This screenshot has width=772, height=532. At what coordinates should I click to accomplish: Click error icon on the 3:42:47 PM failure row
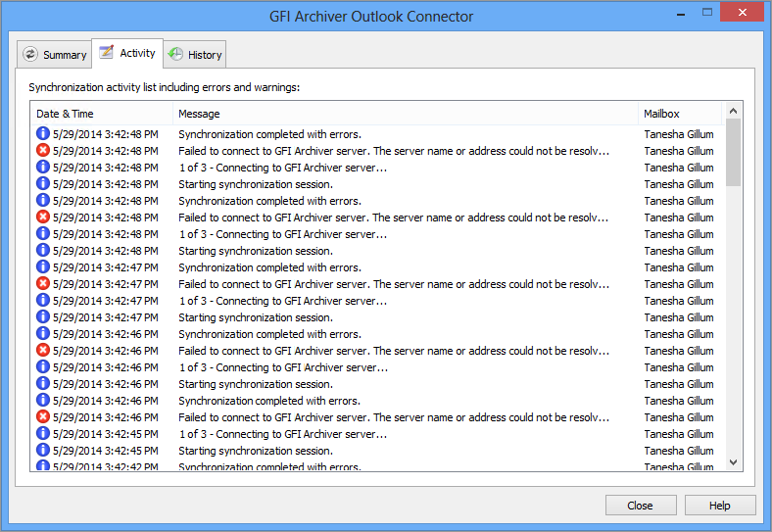[x=43, y=284]
